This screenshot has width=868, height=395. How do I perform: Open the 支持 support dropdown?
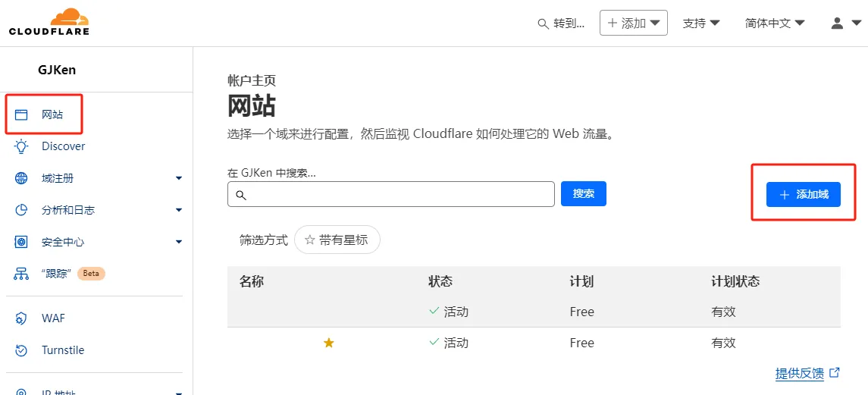tap(701, 23)
